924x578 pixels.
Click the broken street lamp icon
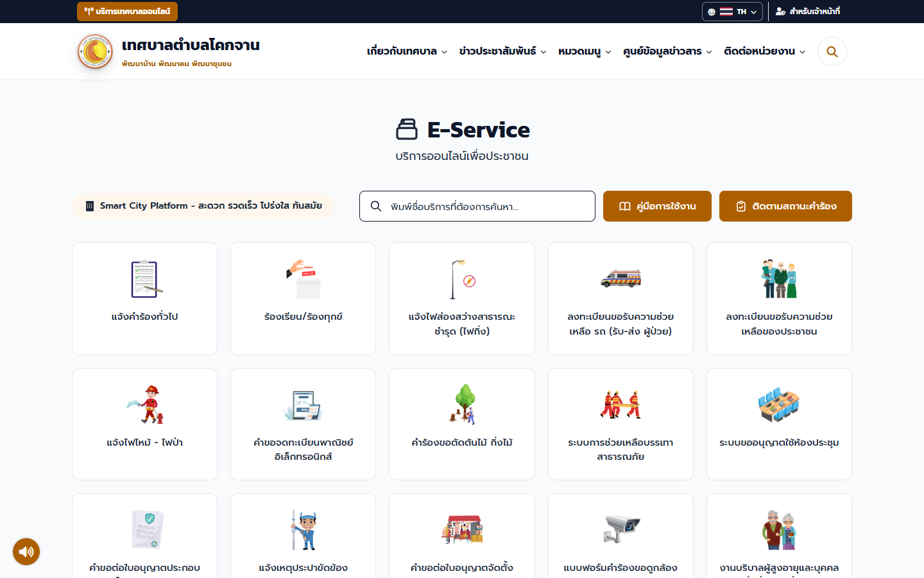(462, 279)
